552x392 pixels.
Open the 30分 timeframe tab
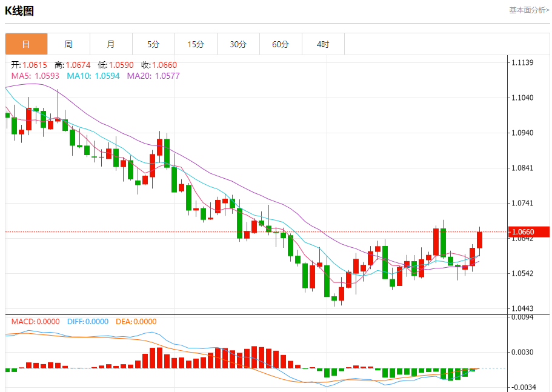coord(238,44)
